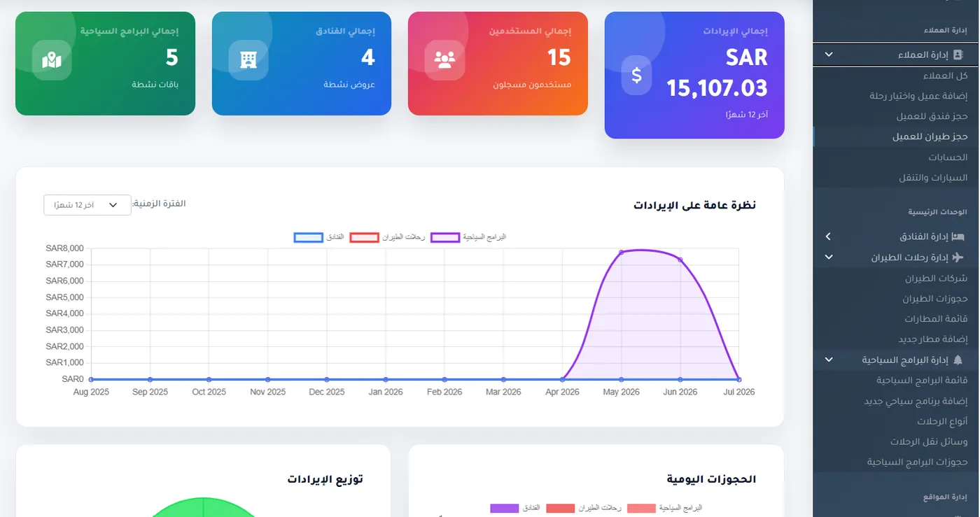Click the عروض نشطة caption
Image resolution: width=980 pixels, height=517 pixels.
click(349, 85)
